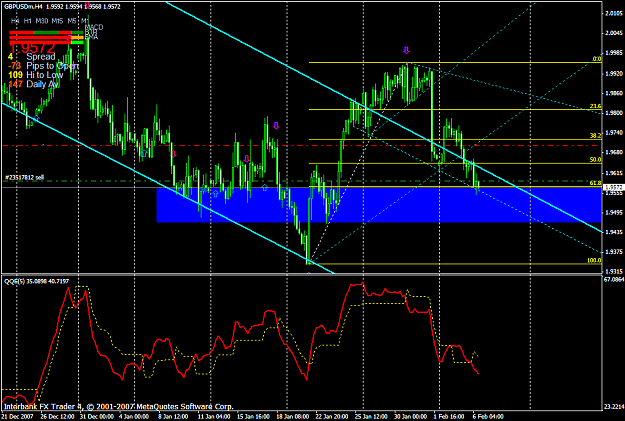Click the 6 Feb 04:00 time label
This screenshot has height=421, width=625.
[x=488, y=417]
